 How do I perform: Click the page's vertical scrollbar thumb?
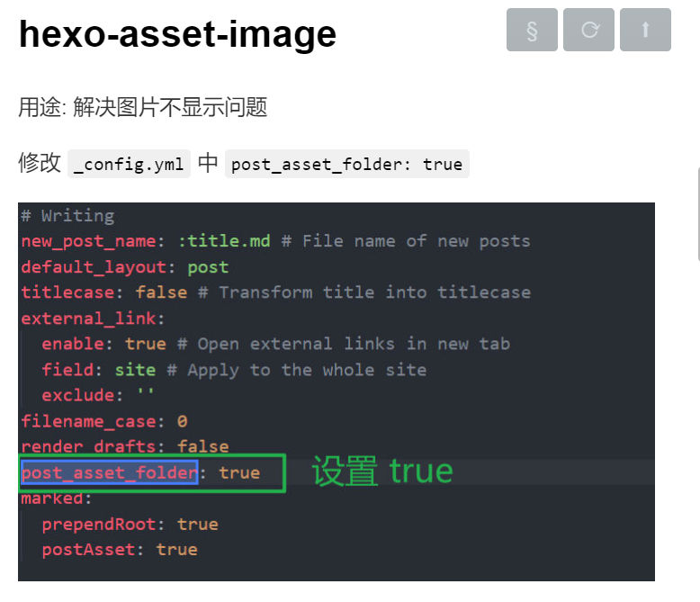click(x=697, y=213)
